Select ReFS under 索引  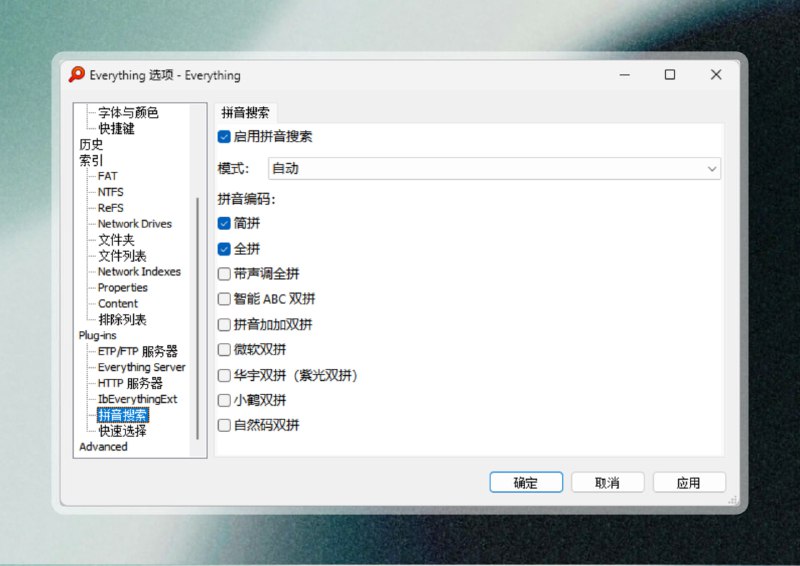[x=111, y=208]
